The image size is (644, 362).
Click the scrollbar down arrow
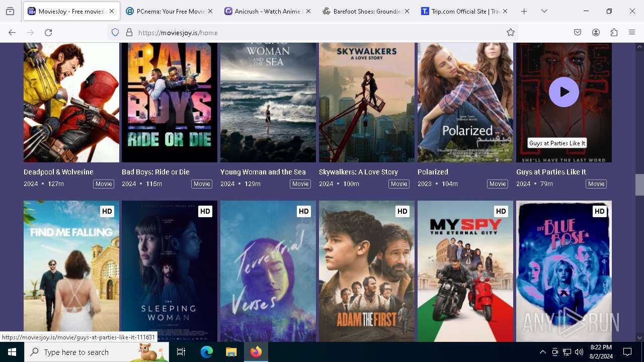639,338
